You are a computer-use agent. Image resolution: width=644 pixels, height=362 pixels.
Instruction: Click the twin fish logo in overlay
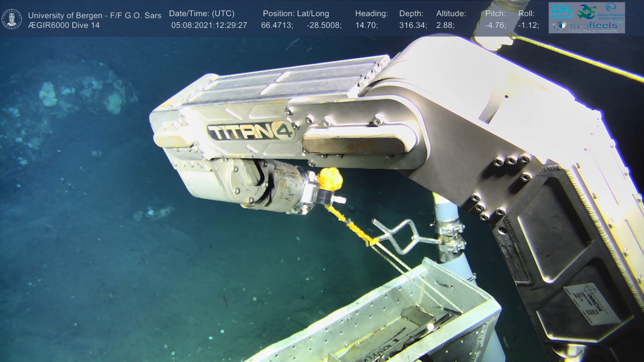(587, 12)
